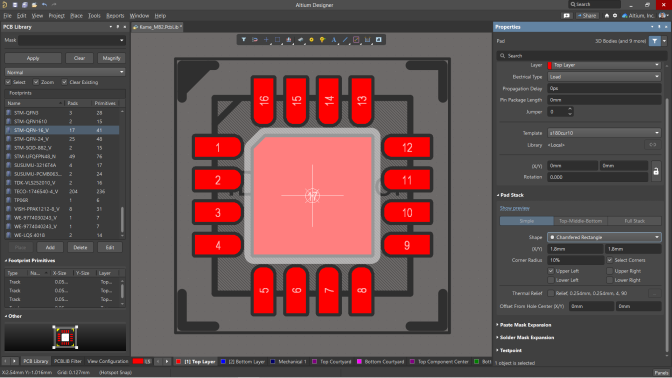Enable the Lower Left corner checkbox
672x378 pixels.
point(551,280)
